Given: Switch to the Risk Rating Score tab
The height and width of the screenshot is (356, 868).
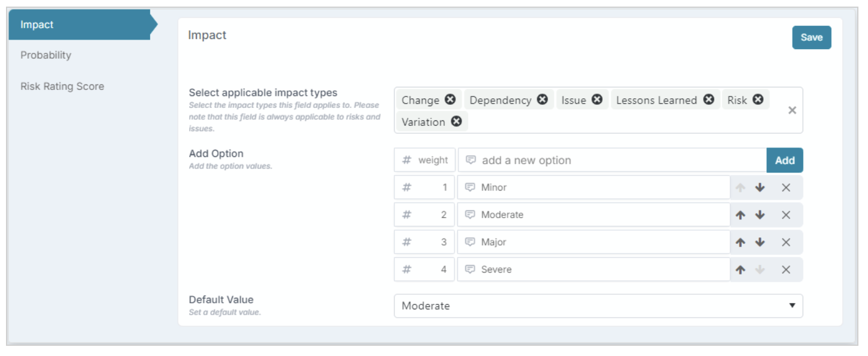Looking at the screenshot, I should 62,86.
